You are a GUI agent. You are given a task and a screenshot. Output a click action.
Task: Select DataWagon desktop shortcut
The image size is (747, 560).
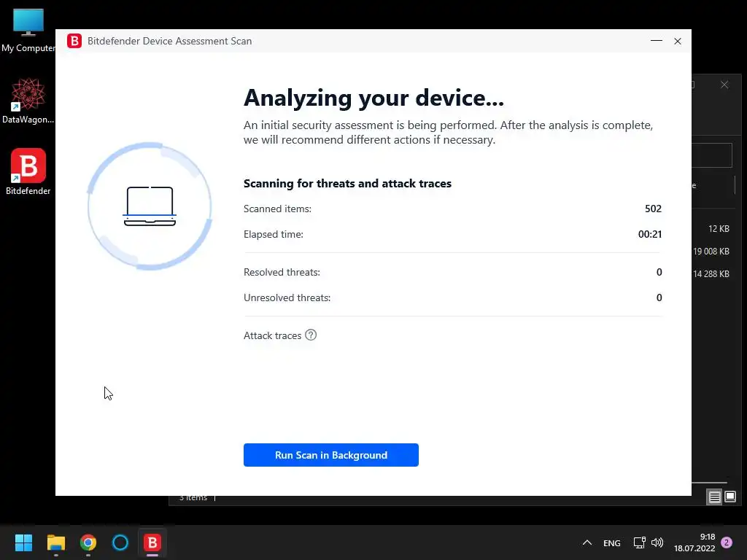pos(28,101)
